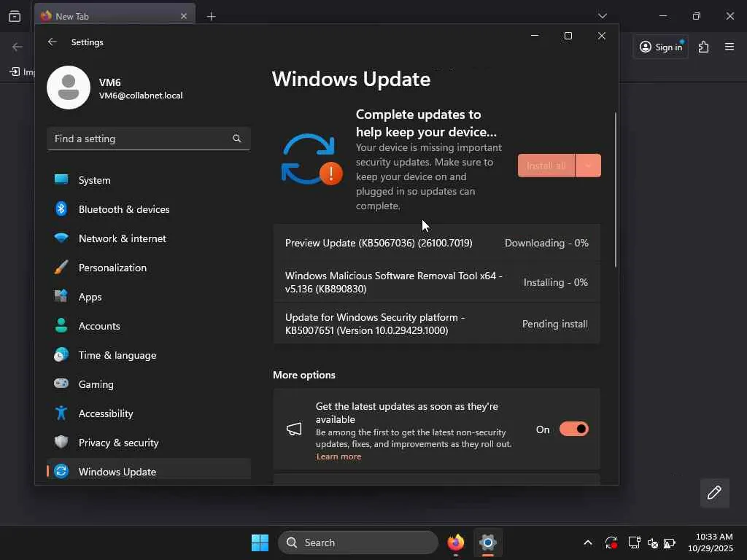Open Firefox tab overview icon at top-left
747x560 pixels.
click(15, 16)
